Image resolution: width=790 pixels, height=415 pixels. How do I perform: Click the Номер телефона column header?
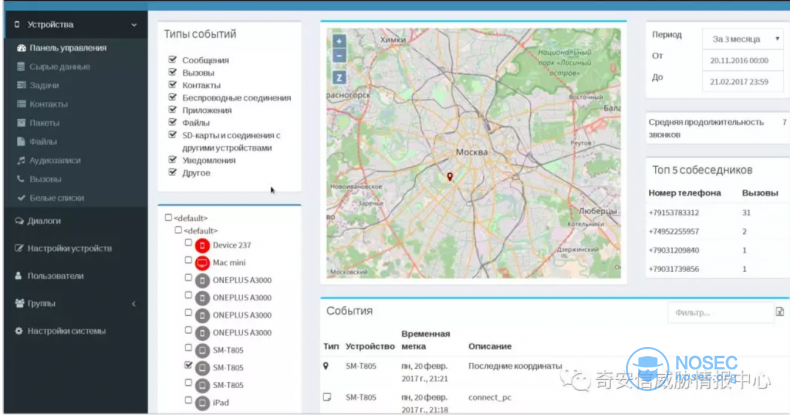pos(685,193)
